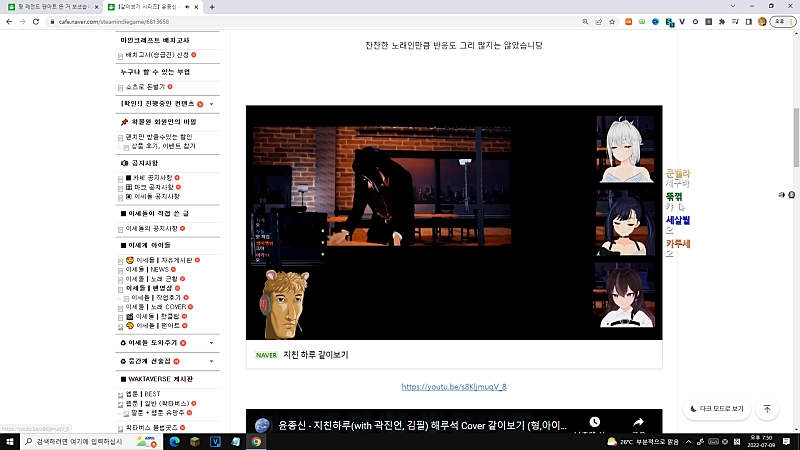Play the 지친 하루 같이보기 video
The width and height of the screenshot is (800, 450).
pyautogui.click(x=454, y=222)
